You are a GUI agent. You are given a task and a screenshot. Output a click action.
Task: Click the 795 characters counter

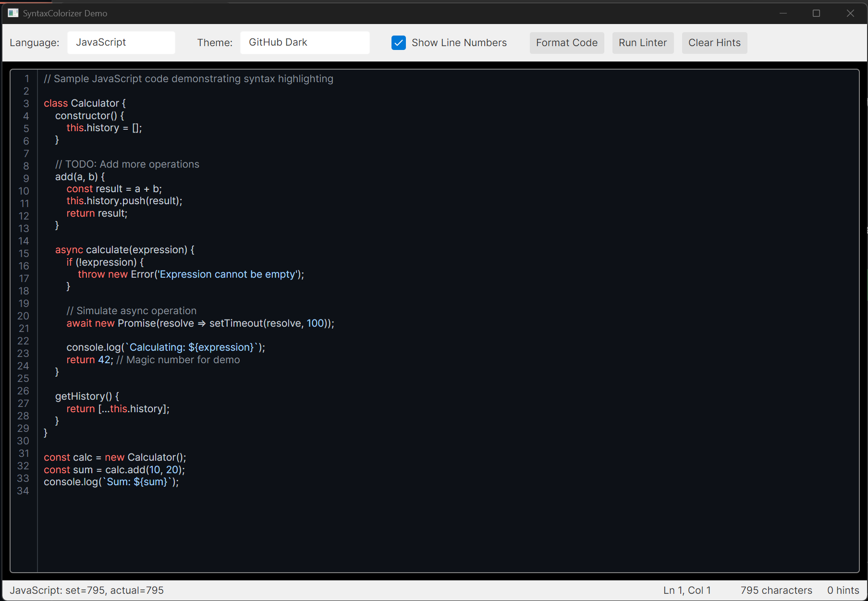coord(776,590)
